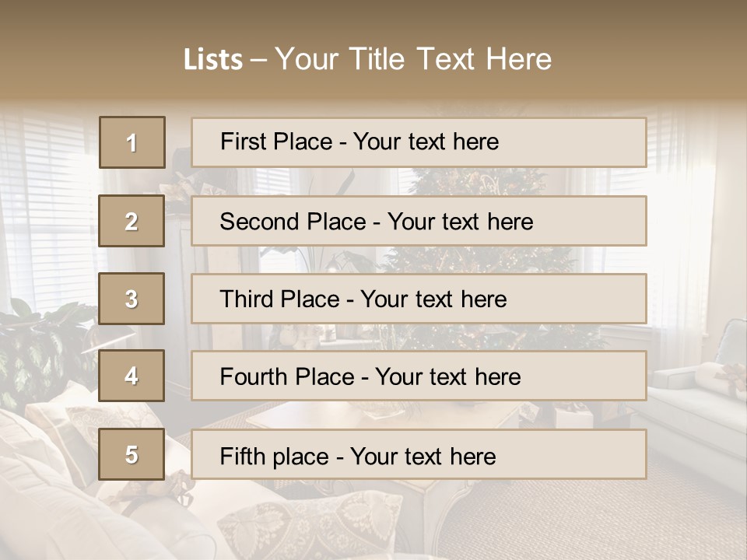Click Your text here in third row
Screen dimensions: 747x560
(433, 299)
